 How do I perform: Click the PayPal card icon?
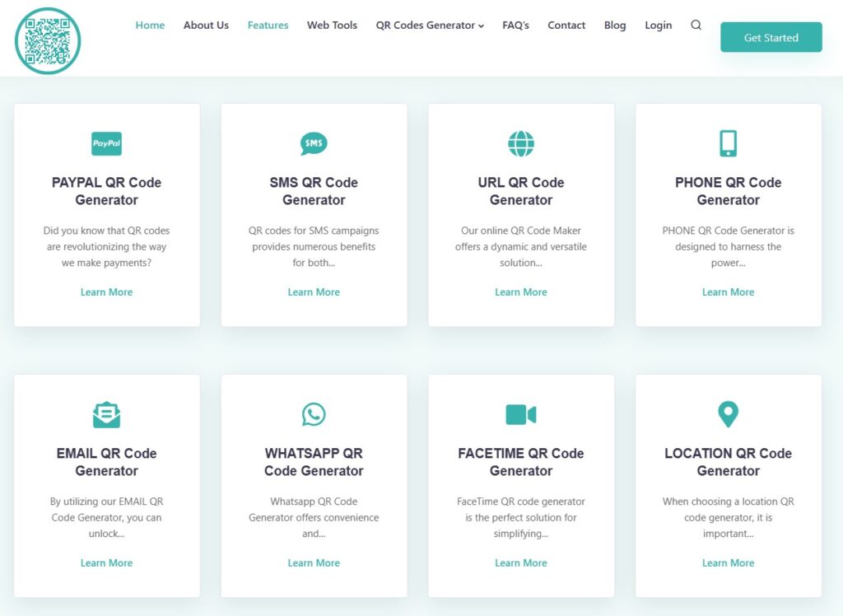click(106, 143)
